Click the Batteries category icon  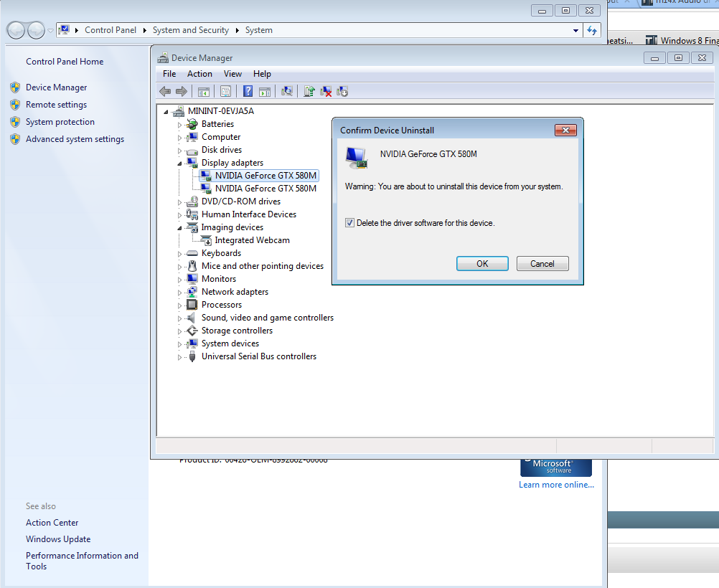tap(192, 124)
